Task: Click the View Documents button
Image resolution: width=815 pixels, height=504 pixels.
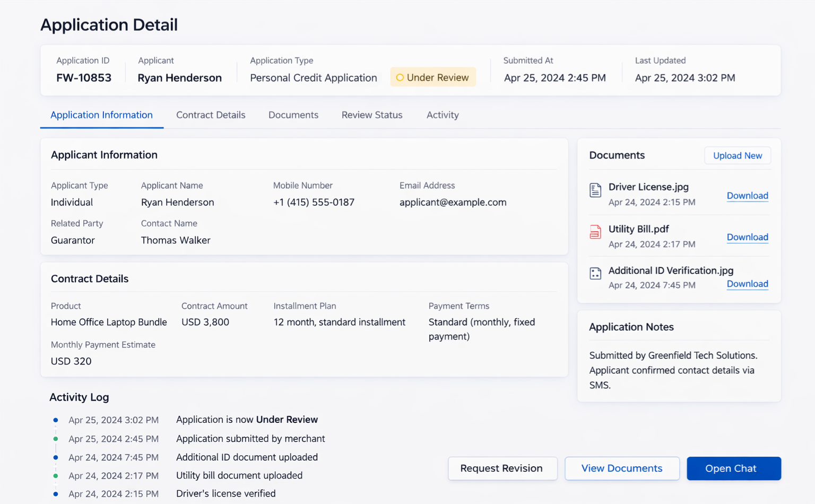Action: (622, 468)
